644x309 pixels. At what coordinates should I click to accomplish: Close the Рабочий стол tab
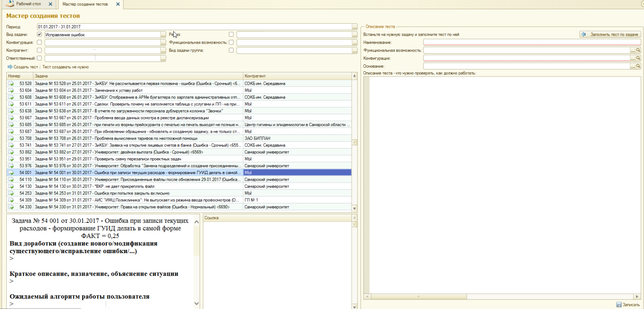pos(51,4)
